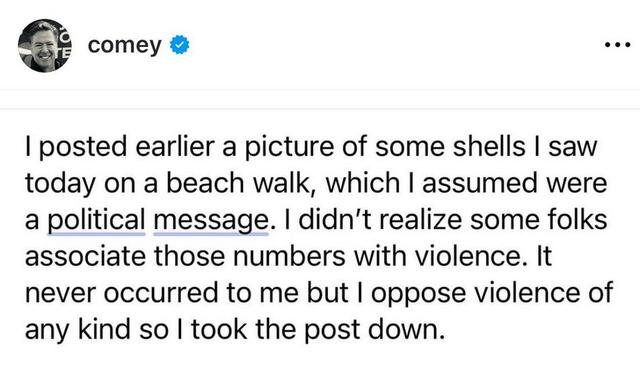Click the underlined word "political"
The width and height of the screenshot is (640, 368).
click(x=97, y=221)
